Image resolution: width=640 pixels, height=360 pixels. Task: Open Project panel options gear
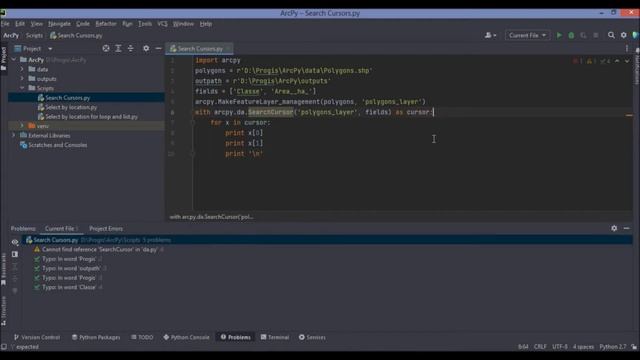tap(146, 49)
